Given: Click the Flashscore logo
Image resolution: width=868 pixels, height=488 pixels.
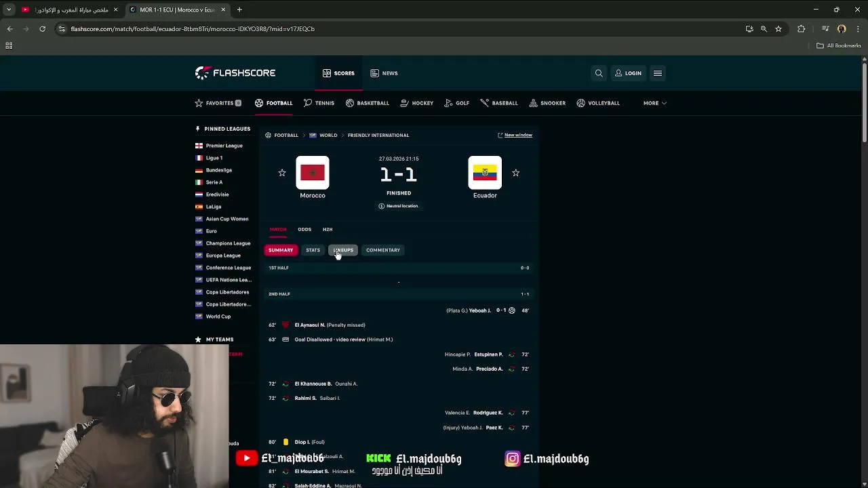Looking at the screenshot, I should [235, 73].
